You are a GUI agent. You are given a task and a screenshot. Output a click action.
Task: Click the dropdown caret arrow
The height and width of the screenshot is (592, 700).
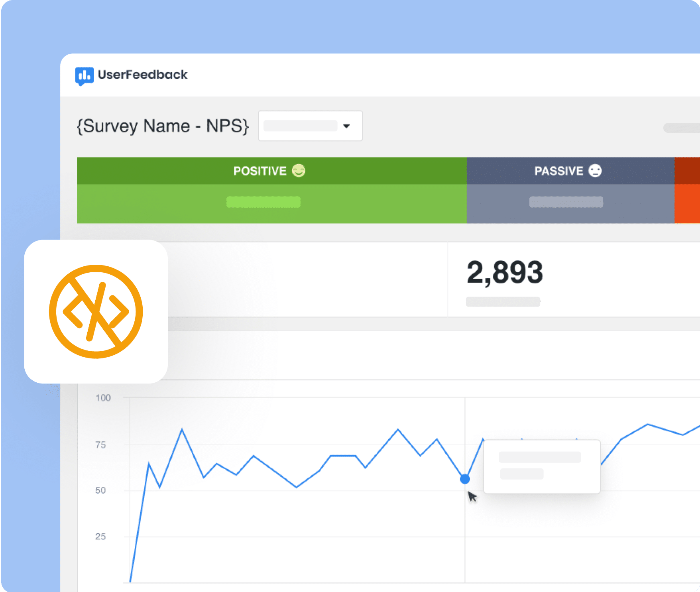346,126
